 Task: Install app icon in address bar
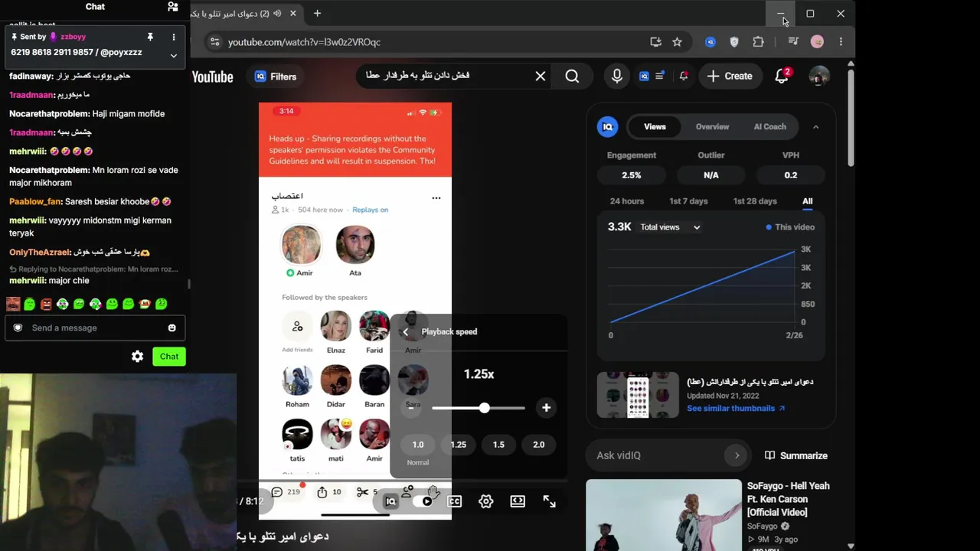coord(655,42)
